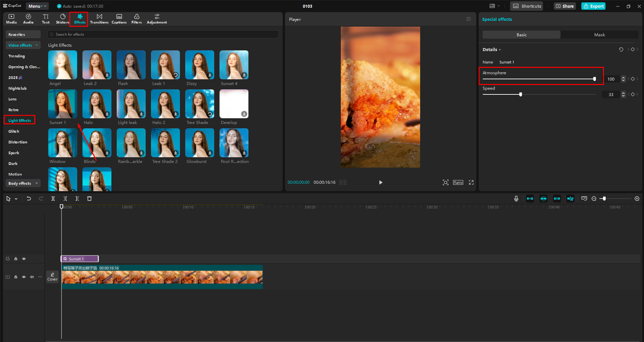This screenshot has height=342, width=644.
Task: Click the Ratio button in the player
Action: [458, 183]
